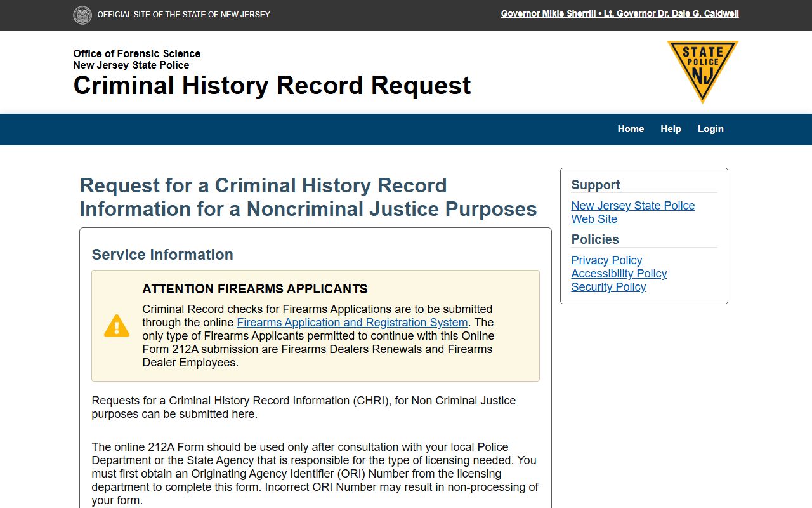Follow the Firearms Application and Registration System link
Image resolution: width=812 pixels, height=508 pixels.
click(352, 323)
